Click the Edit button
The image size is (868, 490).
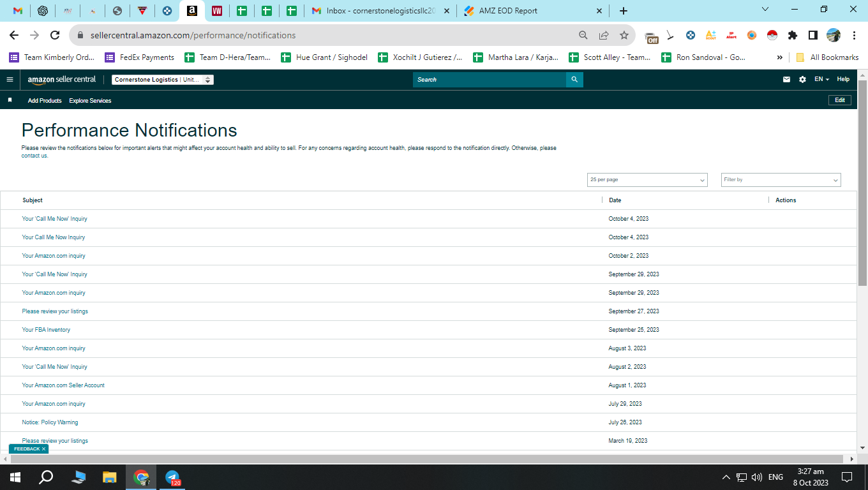coord(840,100)
